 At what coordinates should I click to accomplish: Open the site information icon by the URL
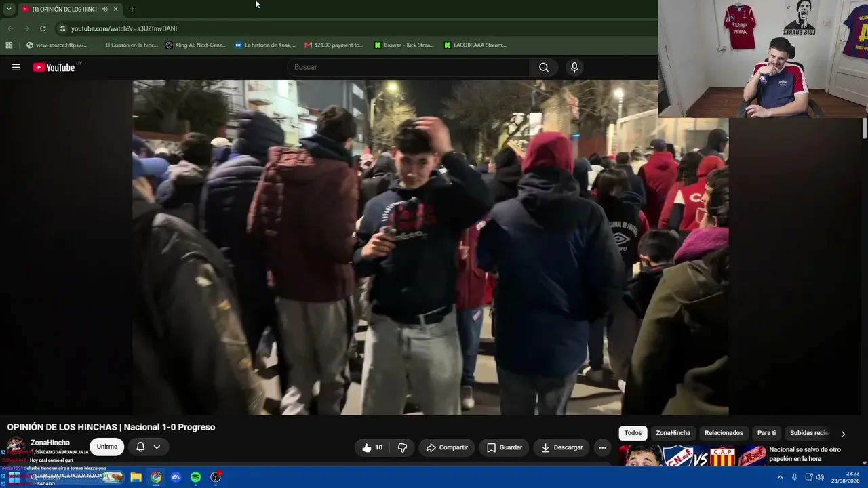click(62, 28)
